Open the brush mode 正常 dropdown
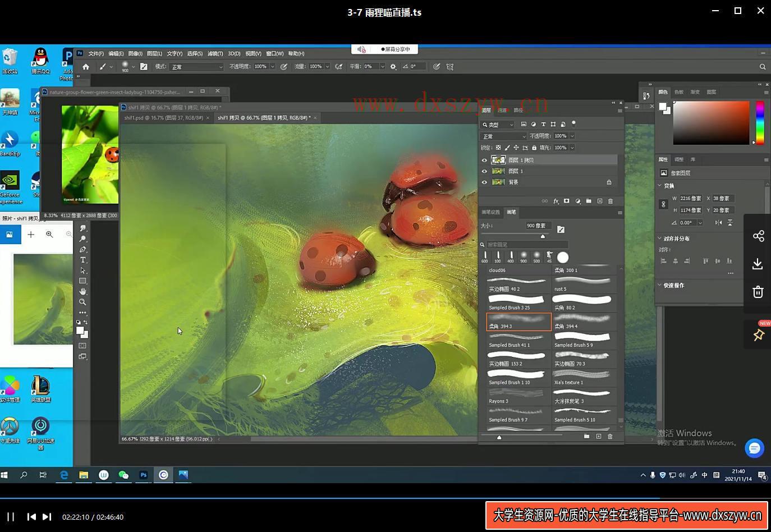The width and height of the screenshot is (771, 532). (x=197, y=67)
